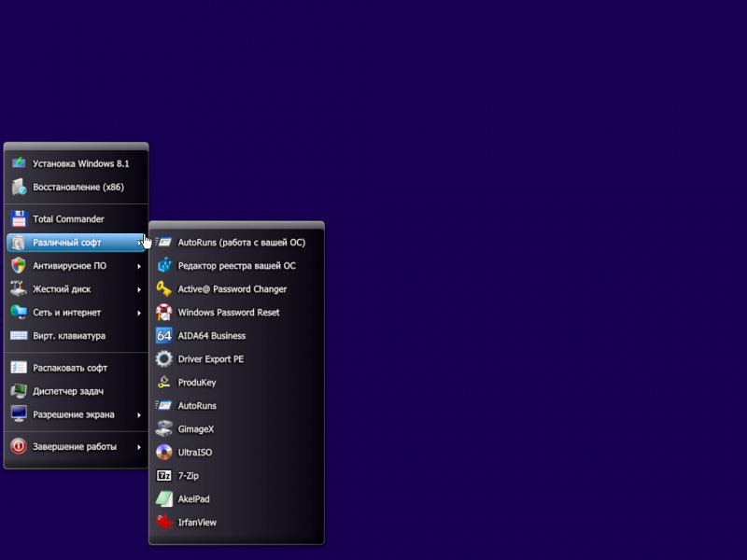Expand the Антивирусное ПО submenu arrow
747x560 pixels.
point(139,266)
